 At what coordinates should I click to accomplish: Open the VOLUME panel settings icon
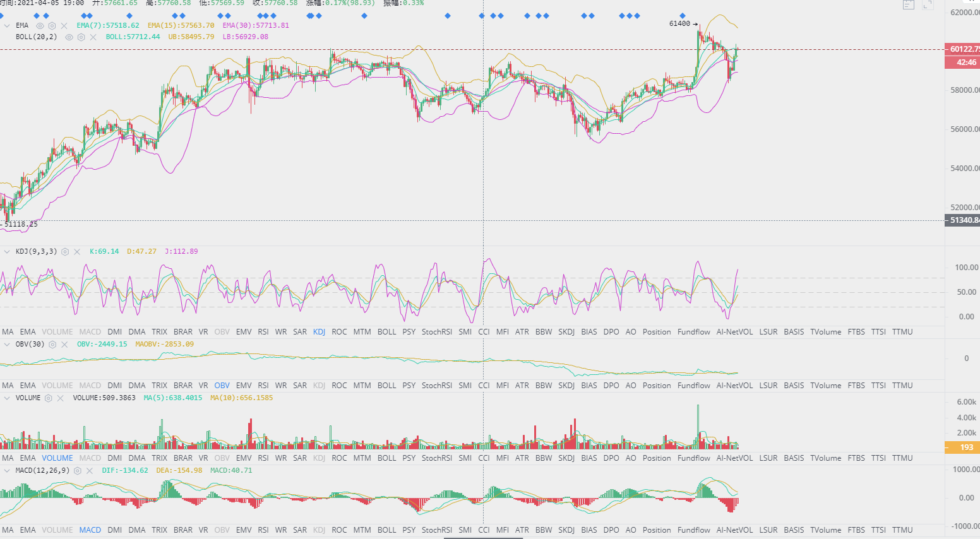[48, 398]
